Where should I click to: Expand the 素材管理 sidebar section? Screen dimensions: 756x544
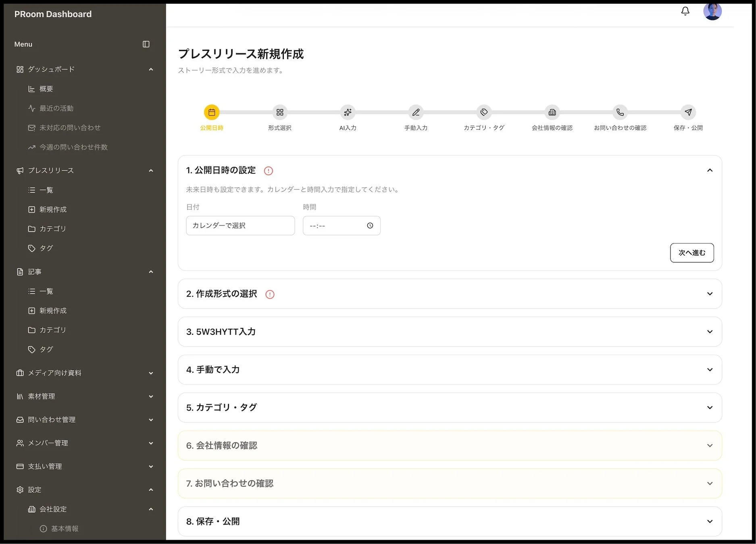click(151, 397)
